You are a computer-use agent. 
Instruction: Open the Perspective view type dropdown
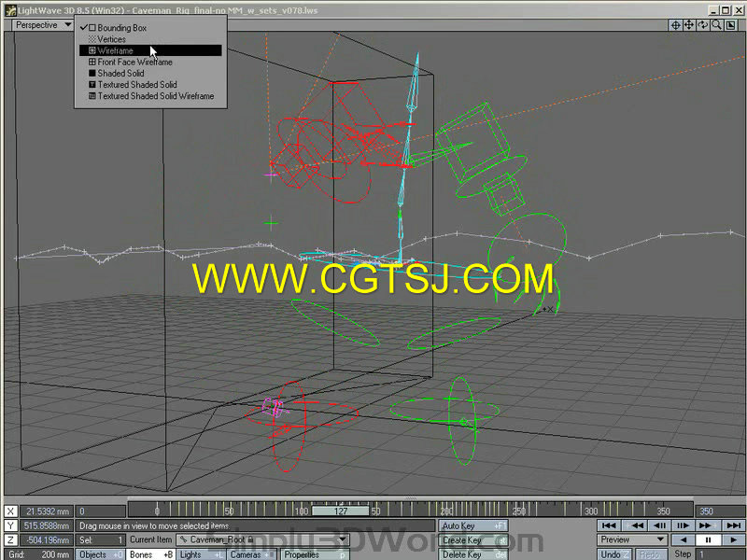(x=42, y=25)
